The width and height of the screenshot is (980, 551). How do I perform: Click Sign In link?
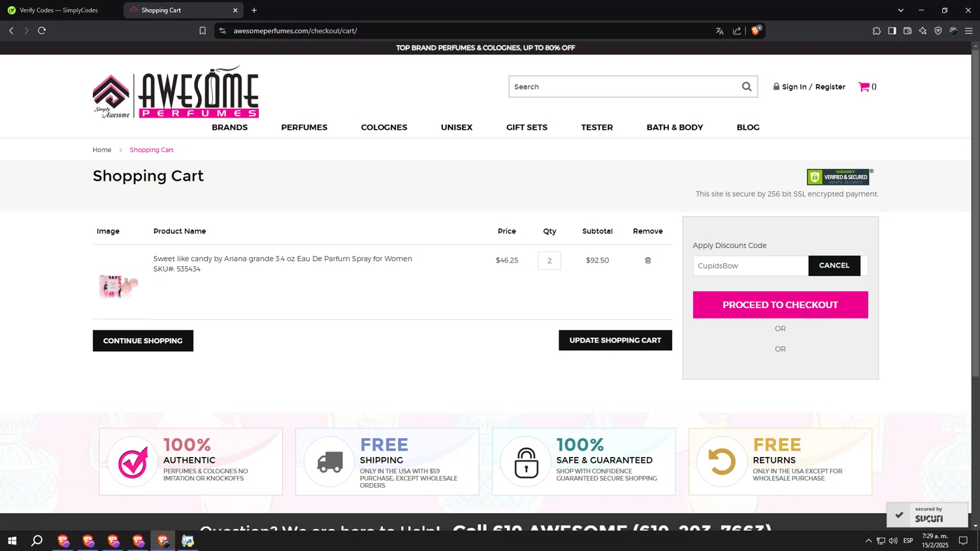(x=794, y=87)
